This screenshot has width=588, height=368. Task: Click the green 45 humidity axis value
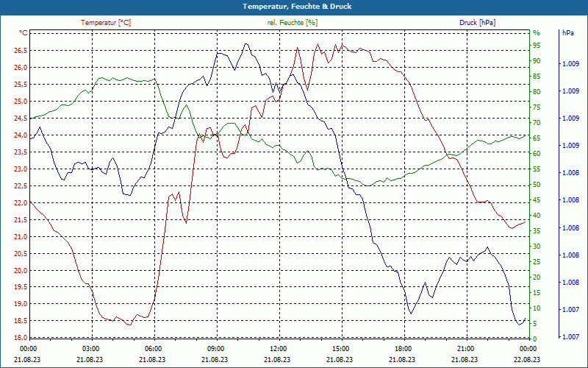[x=537, y=200]
